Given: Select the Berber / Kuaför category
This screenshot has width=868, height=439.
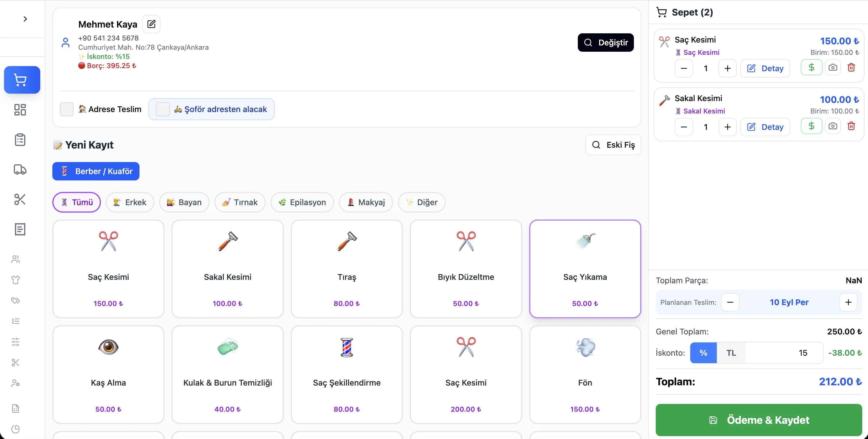Looking at the screenshot, I should 96,171.
